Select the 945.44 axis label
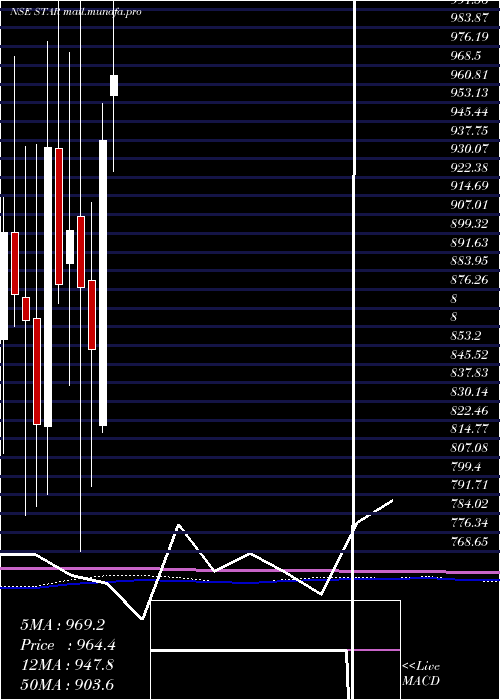Image resolution: width=500 pixels, height=700 pixels. click(x=469, y=112)
